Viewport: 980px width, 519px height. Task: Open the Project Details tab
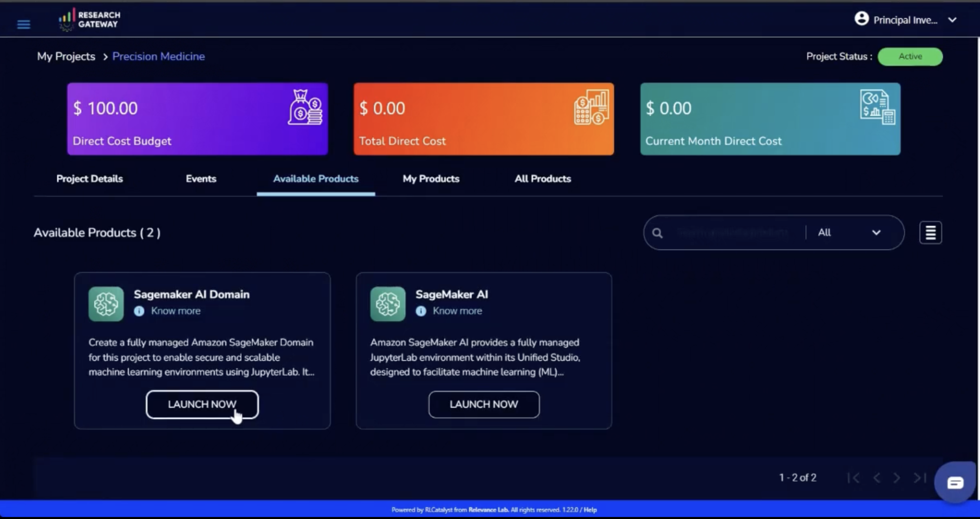90,179
